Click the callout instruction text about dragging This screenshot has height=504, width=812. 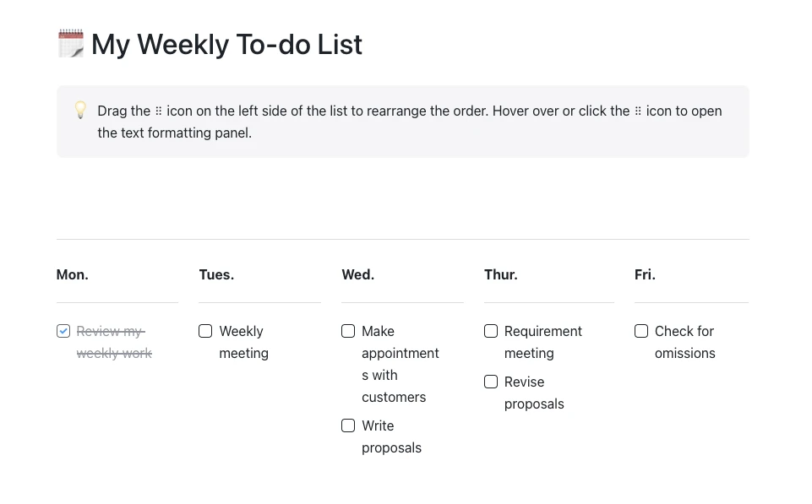(x=410, y=122)
